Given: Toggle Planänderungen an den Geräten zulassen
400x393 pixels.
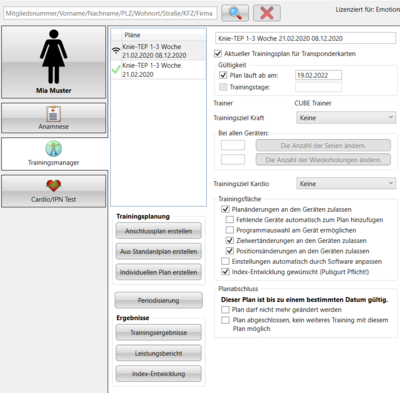Looking at the screenshot, I should (225, 209).
